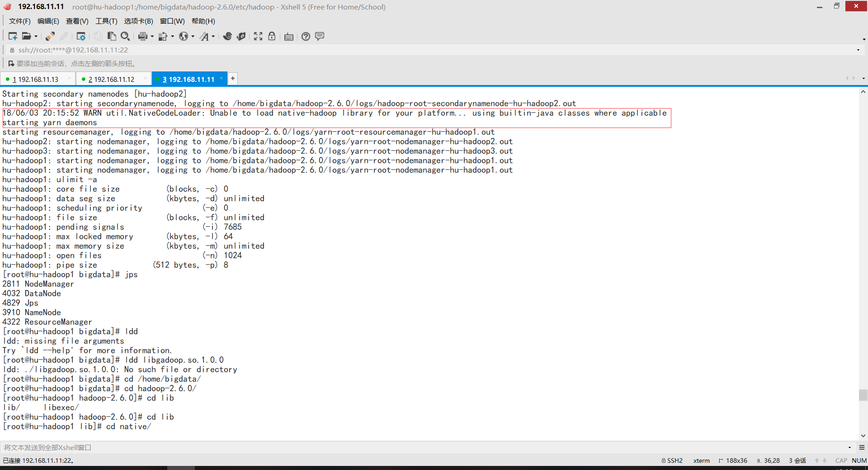The width and height of the screenshot is (868, 470).
Task: Toggle full screen mode icon
Action: (258, 36)
